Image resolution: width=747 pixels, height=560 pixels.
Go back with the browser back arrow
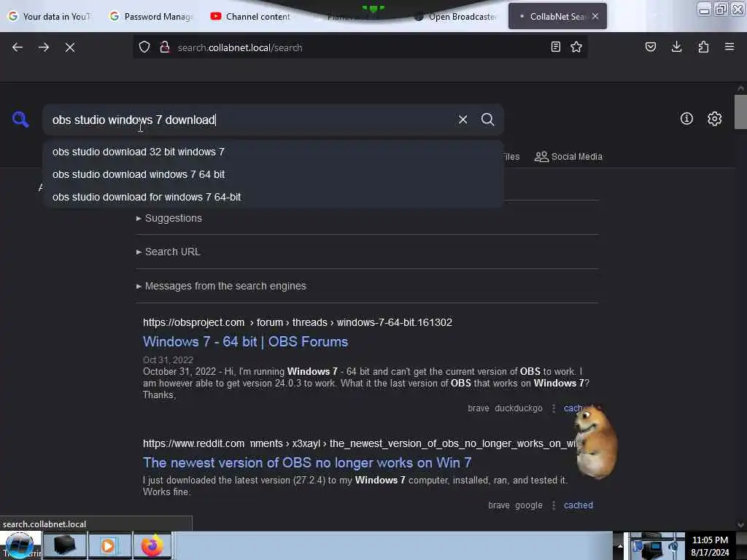coord(18,47)
